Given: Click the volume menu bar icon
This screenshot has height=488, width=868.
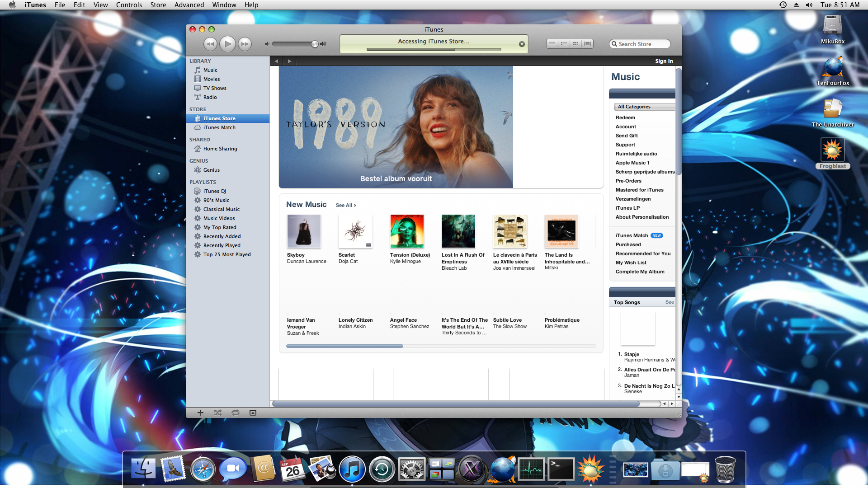Looking at the screenshot, I should (809, 5).
